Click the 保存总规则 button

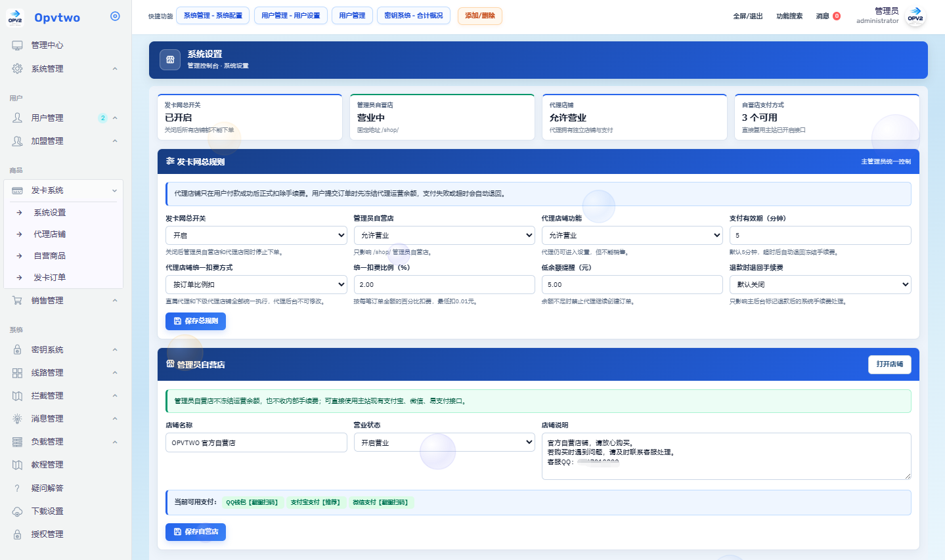[x=196, y=321]
